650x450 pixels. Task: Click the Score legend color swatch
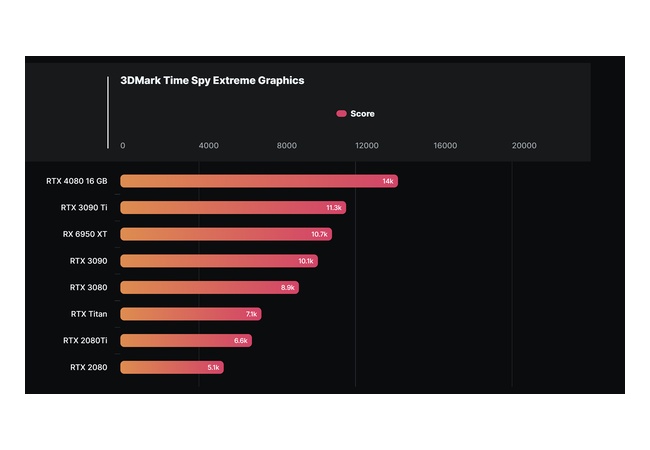coord(341,114)
